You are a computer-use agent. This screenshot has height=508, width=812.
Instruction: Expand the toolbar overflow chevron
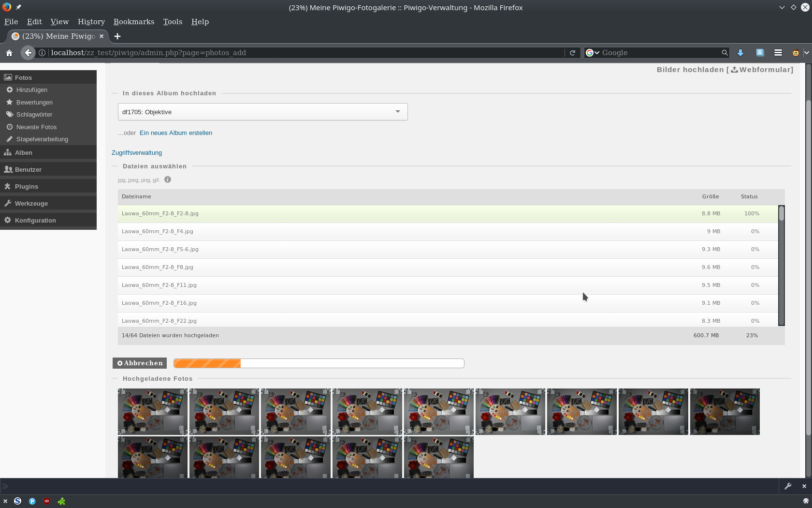tap(807, 52)
